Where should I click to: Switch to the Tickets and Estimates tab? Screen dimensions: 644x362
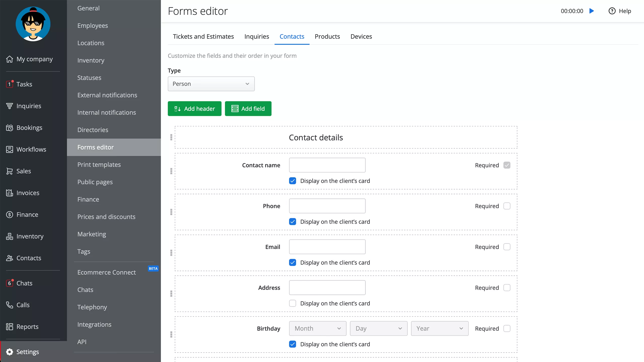[x=203, y=36]
